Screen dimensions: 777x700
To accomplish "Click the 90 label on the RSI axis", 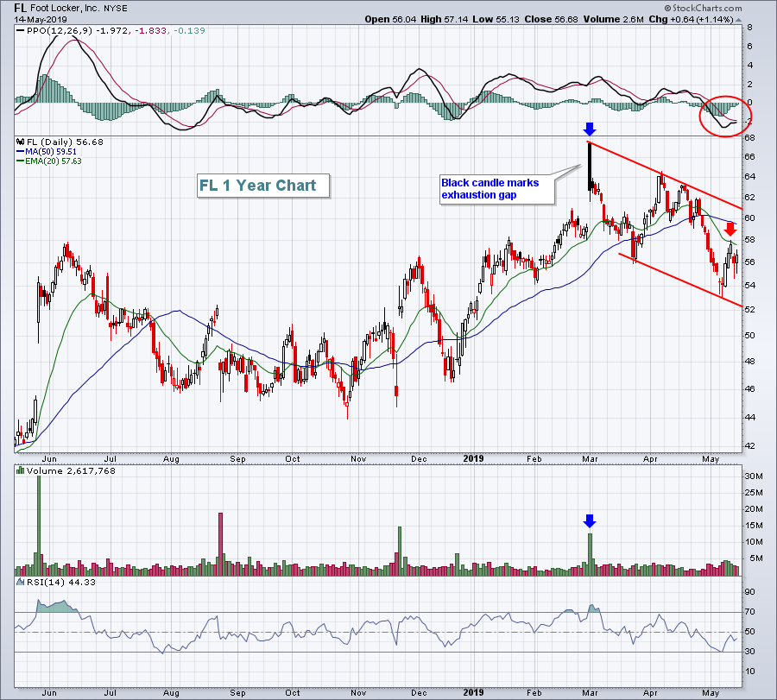I will (x=749, y=592).
